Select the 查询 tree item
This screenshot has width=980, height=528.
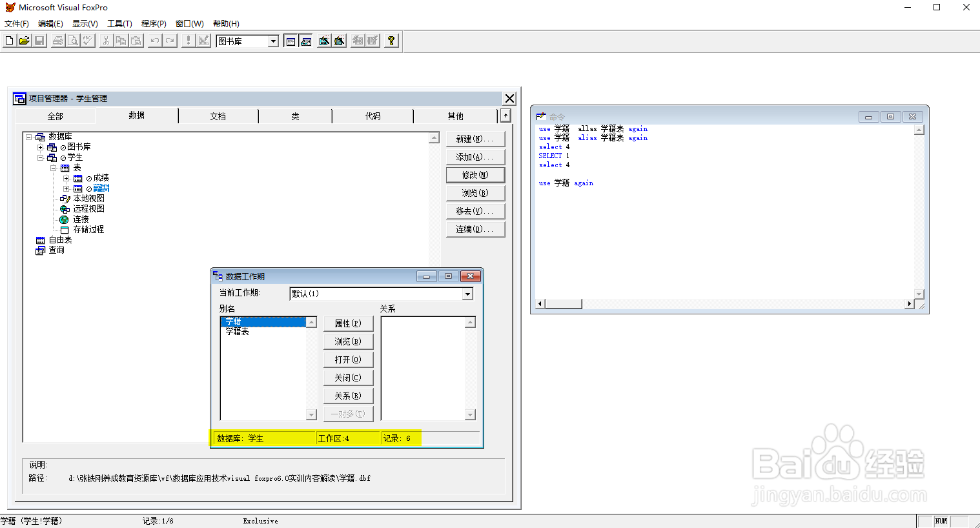pyautogui.click(x=56, y=250)
